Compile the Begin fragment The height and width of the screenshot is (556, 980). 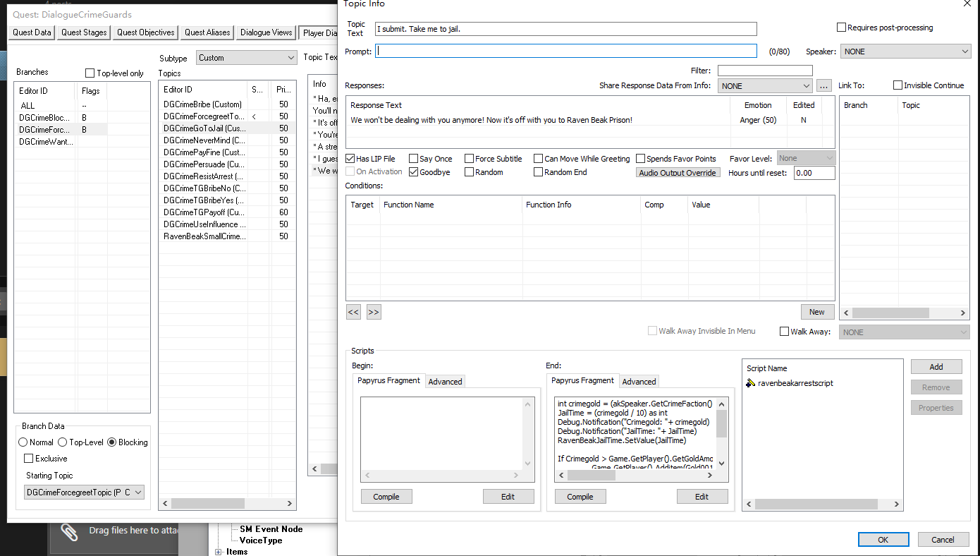tap(386, 497)
